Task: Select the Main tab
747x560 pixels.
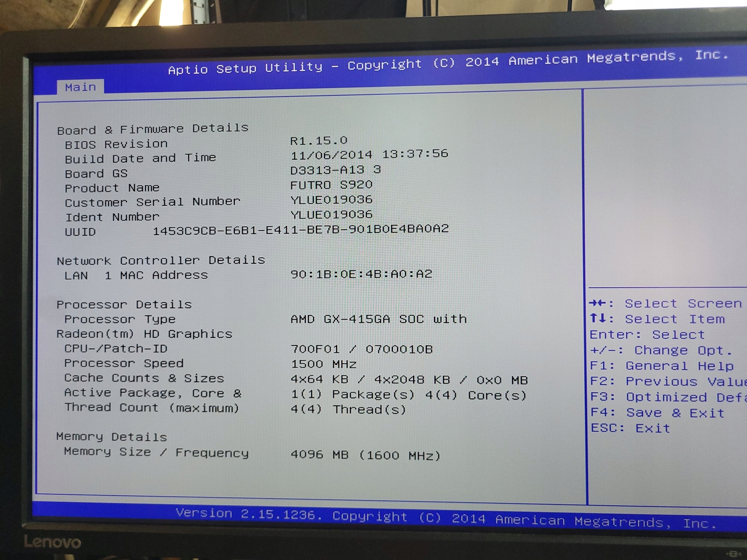Action: tap(80, 87)
